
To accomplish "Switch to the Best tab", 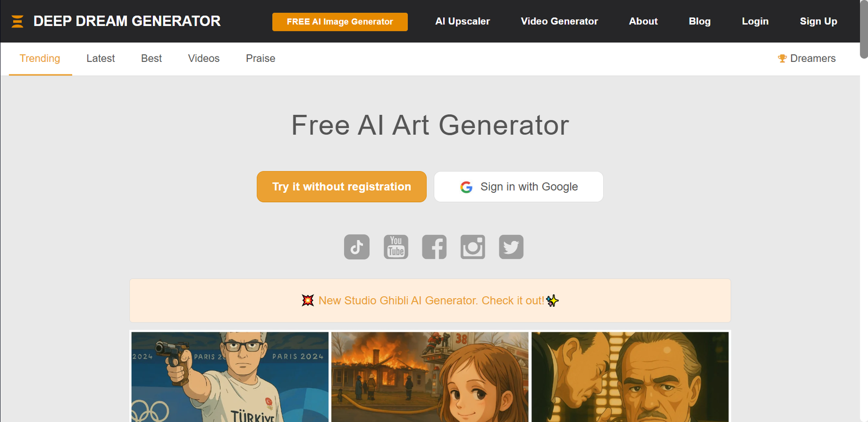I will 151,58.
